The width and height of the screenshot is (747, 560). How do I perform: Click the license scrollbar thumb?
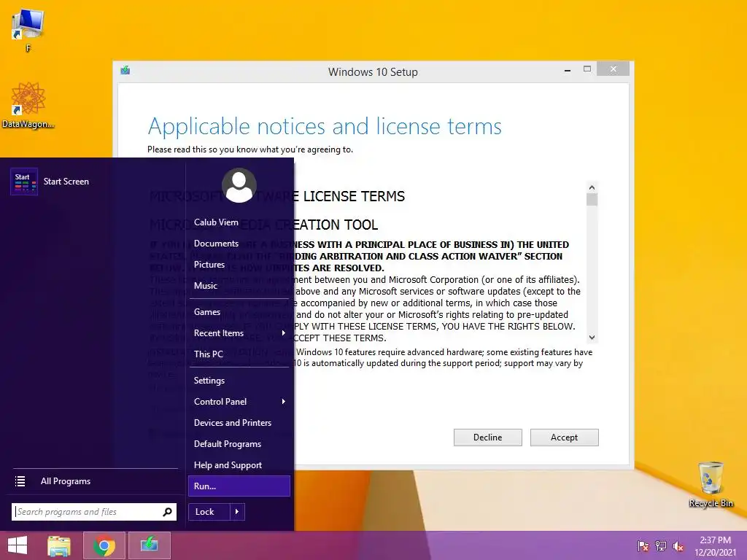[592, 200]
